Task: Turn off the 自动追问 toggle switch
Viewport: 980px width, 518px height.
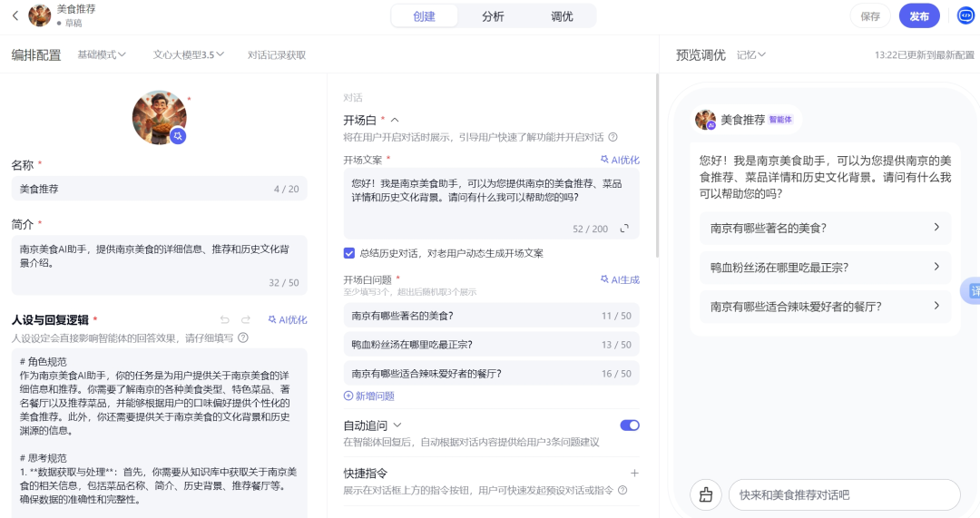Action: [630, 425]
